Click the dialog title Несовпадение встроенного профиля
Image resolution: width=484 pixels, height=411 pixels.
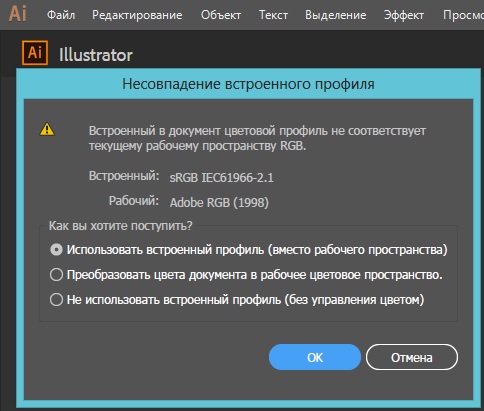248,84
